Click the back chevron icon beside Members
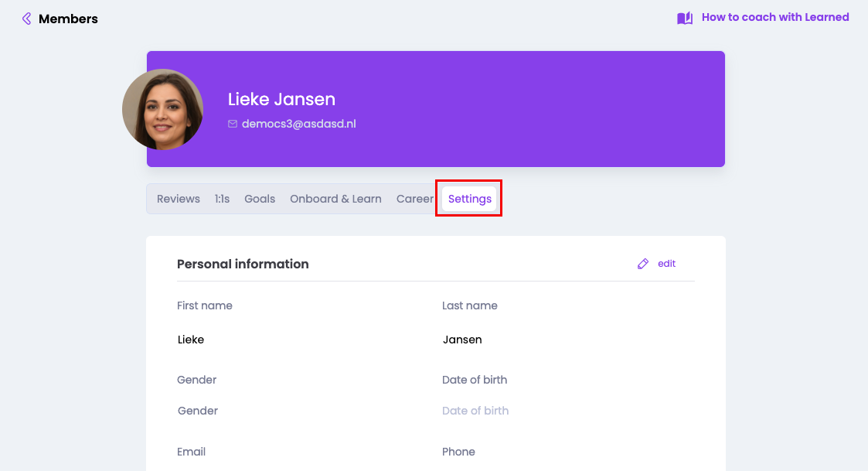 (27, 19)
